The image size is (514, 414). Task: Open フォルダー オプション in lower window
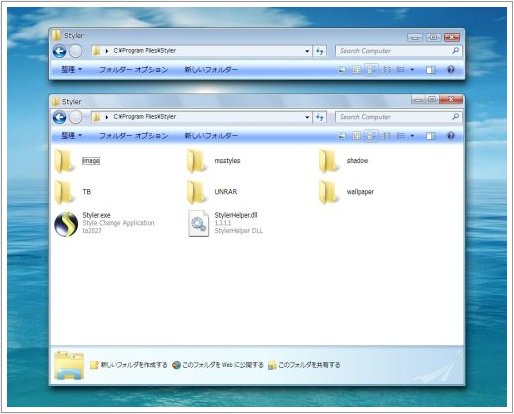133,136
